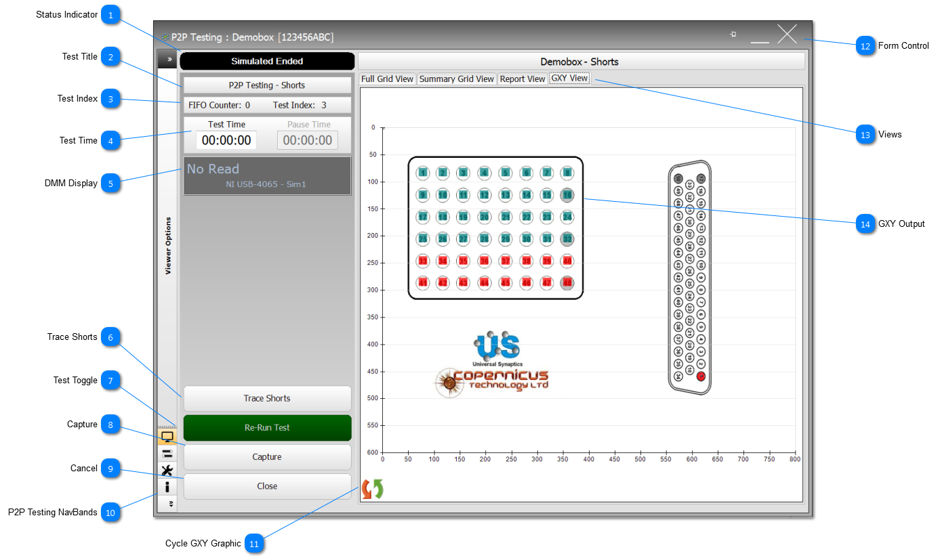Click red pin 48 in connector grid
This screenshot has height=560, width=940.
[567, 283]
